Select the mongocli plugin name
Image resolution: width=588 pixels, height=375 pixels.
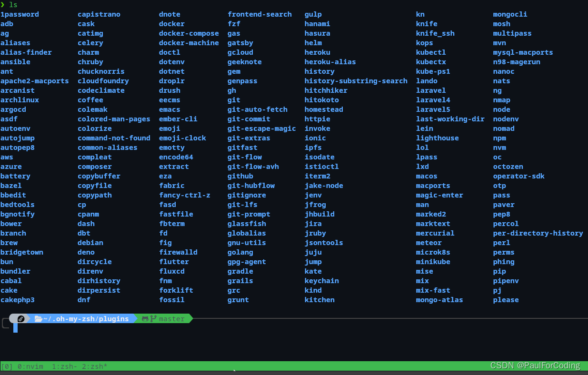[510, 14]
